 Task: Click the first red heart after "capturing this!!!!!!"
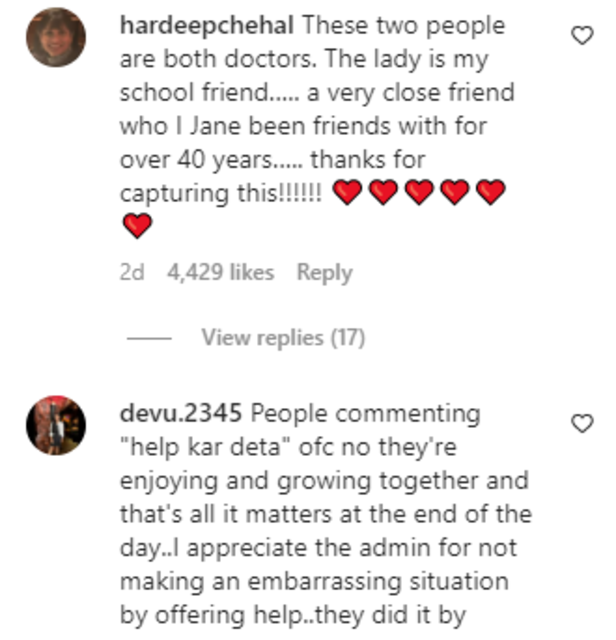click(347, 192)
